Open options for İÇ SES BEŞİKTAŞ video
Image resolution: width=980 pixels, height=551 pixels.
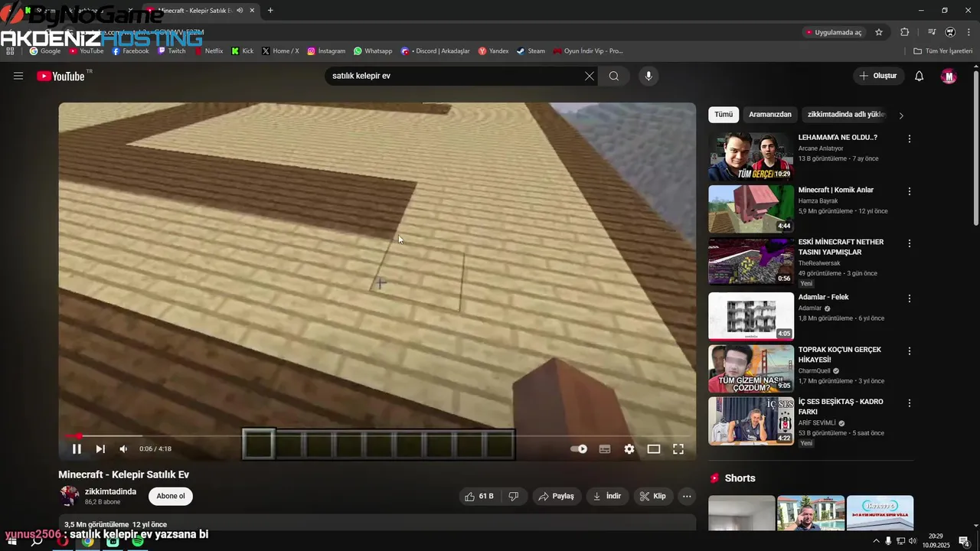coord(910,403)
